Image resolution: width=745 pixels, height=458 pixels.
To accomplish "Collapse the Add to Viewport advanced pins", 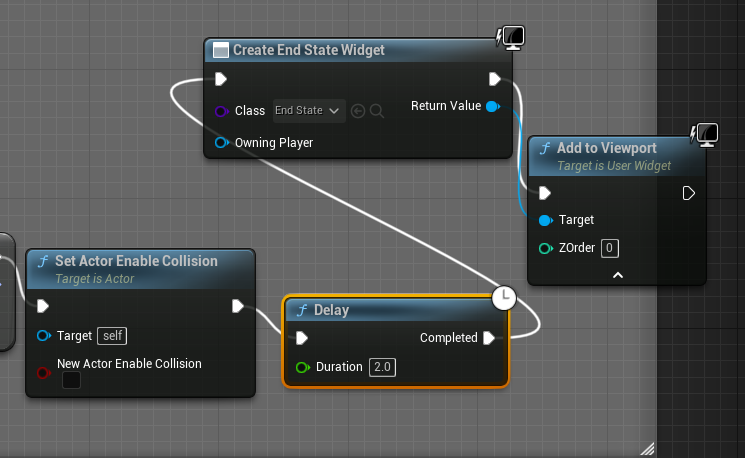I will (x=618, y=275).
